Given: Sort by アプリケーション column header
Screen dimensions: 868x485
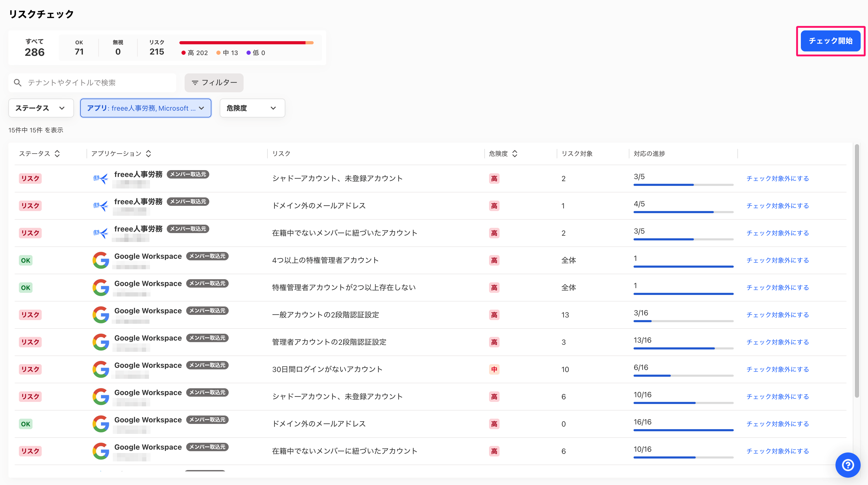Looking at the screenshot, I should [121, 154].
